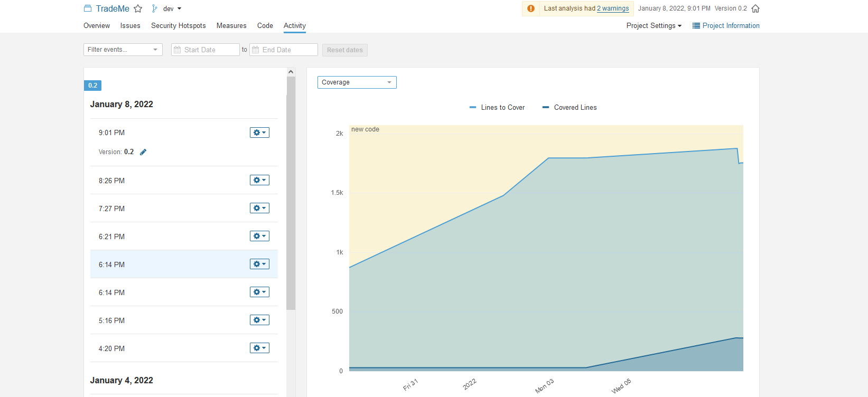The image size is (868, 397).
Task: Click the Wed 05 axis label
Action: tap(621, 386)
